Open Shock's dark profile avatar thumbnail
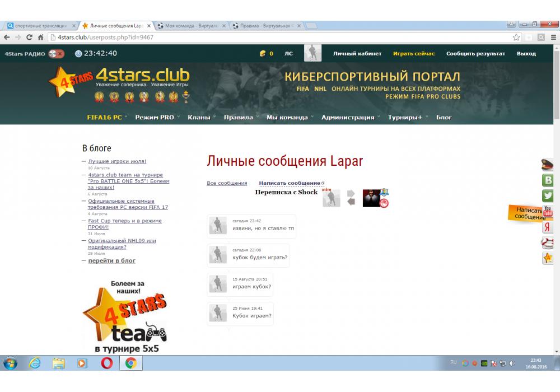 pyautogui.click(x=372, y=198)
